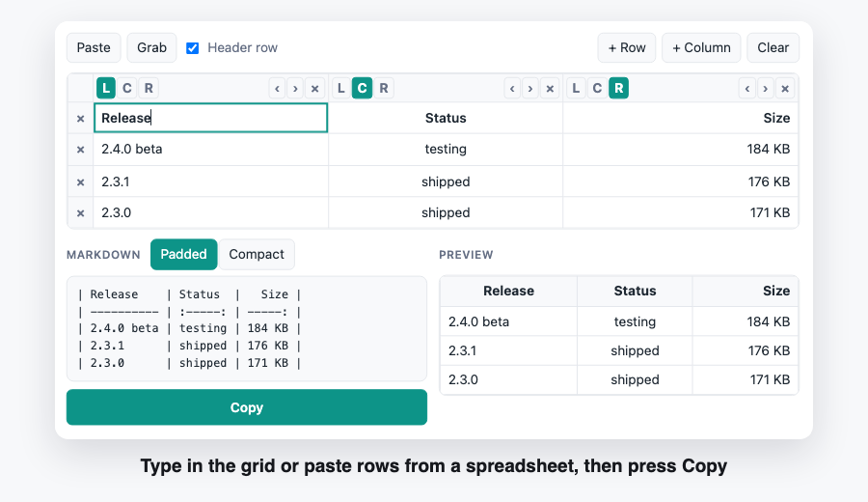
Task: Edit shipped status in 2.3.1 row
Action: (x=446, y=181)
